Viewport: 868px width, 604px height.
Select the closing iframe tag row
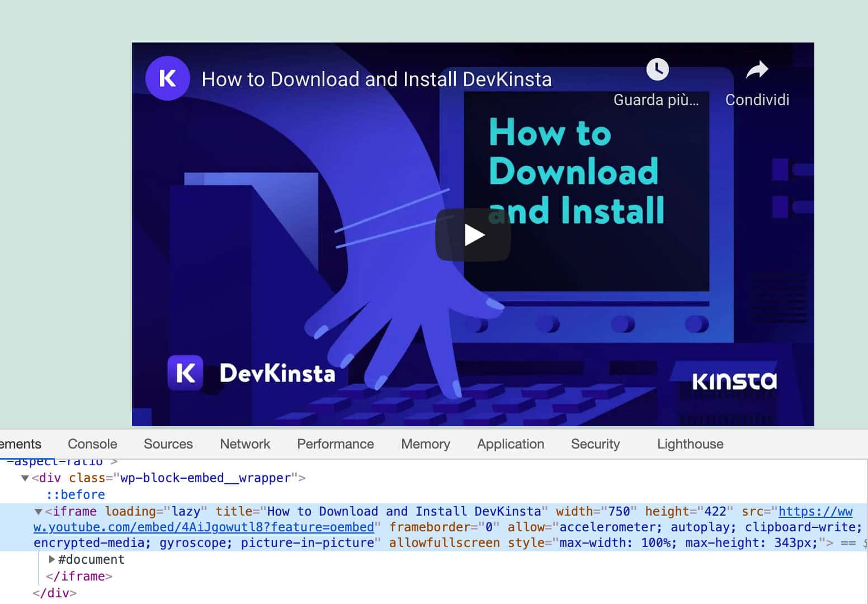(x=79, y=576)
